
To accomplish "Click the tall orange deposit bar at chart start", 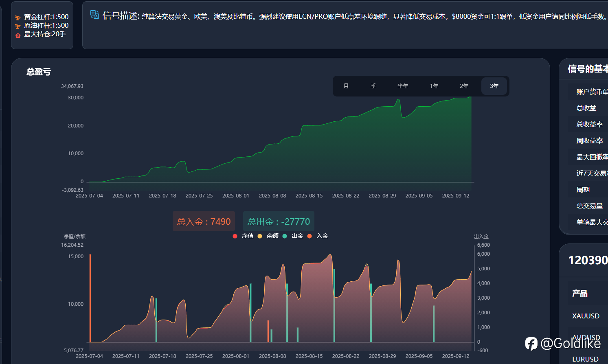I will tap(90, 298).
